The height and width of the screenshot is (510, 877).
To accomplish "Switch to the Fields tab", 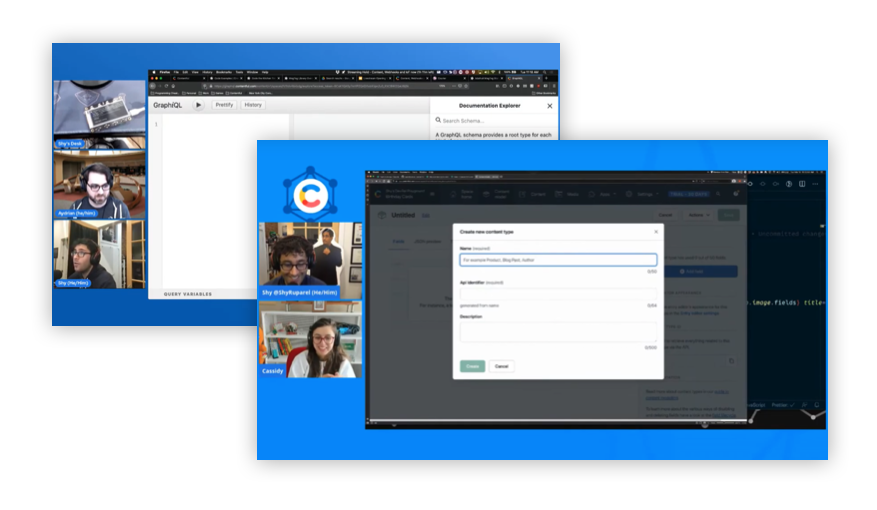I will point(398,241).
